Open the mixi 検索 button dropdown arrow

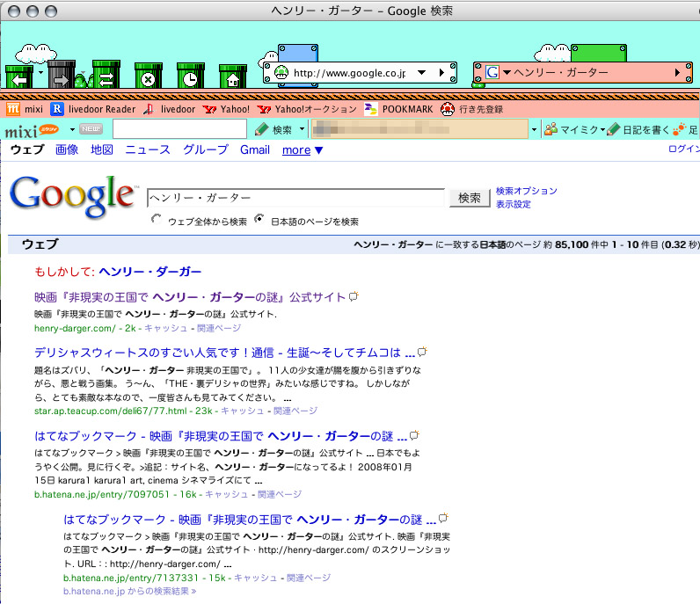(302, 129)
